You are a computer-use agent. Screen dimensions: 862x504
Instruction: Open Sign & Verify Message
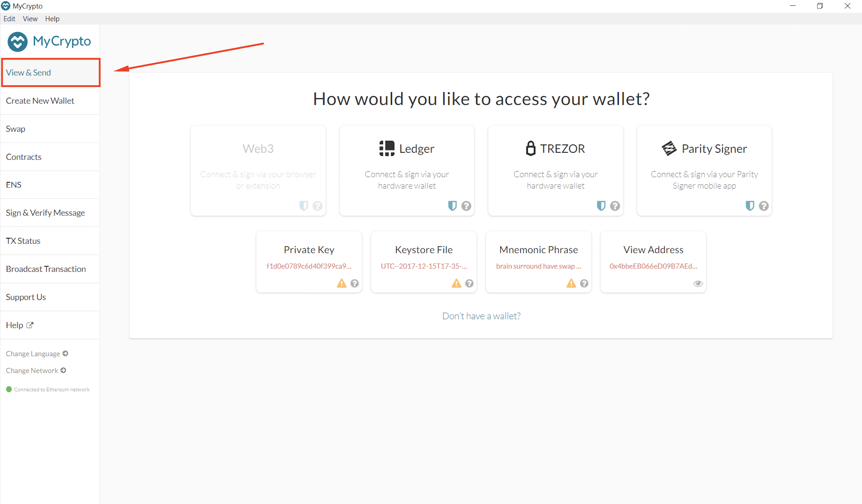(50, 213)
